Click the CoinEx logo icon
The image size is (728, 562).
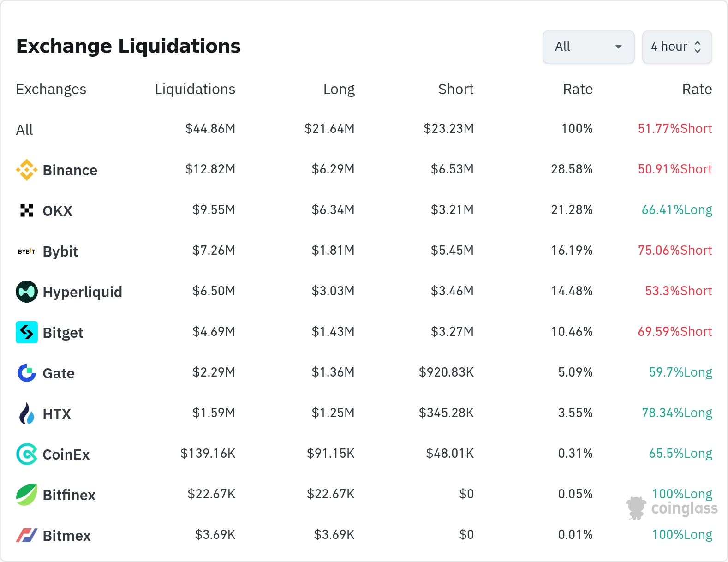click(27, 454)
